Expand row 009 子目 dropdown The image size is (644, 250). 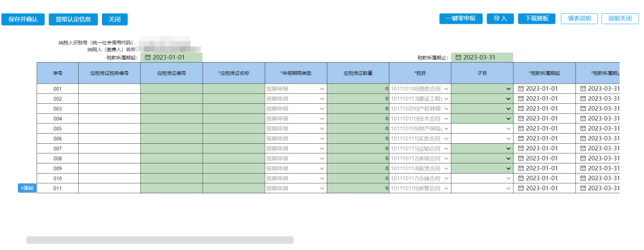click(x=508, y=168)
